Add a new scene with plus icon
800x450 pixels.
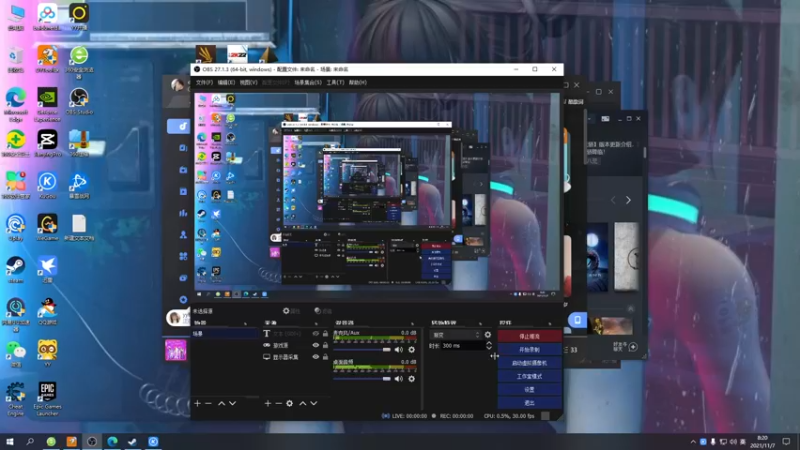(197, 403)
